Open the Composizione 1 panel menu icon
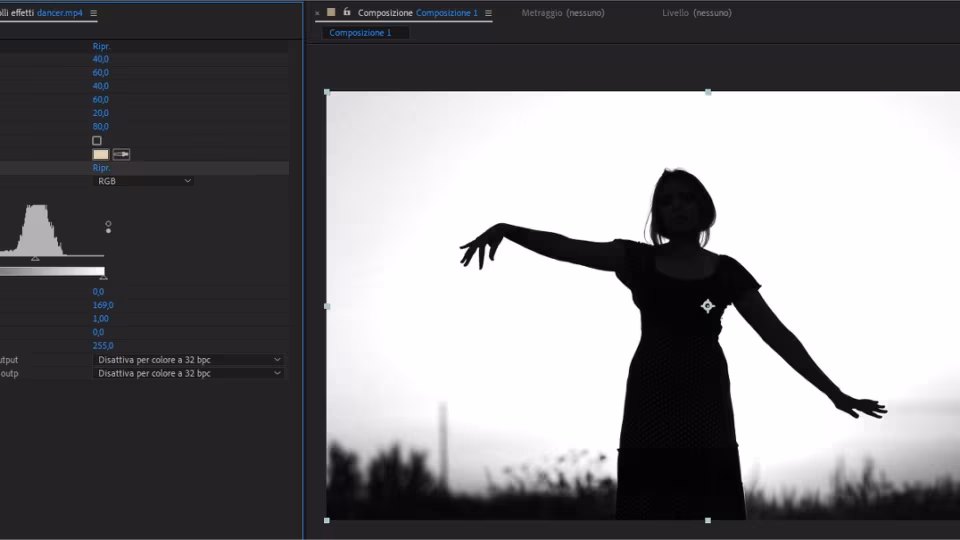The height and width of the screenshot is (540, 960). [x=488, y=13]
